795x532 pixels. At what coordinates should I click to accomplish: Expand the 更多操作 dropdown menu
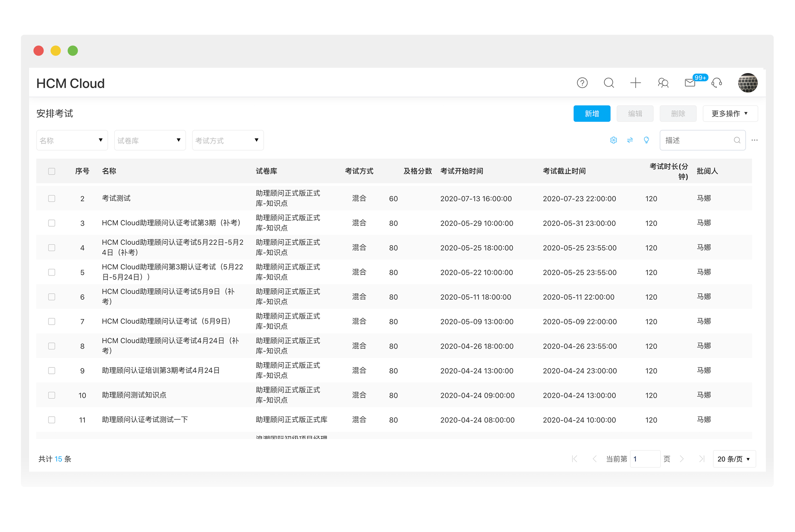tap(730, 113)
